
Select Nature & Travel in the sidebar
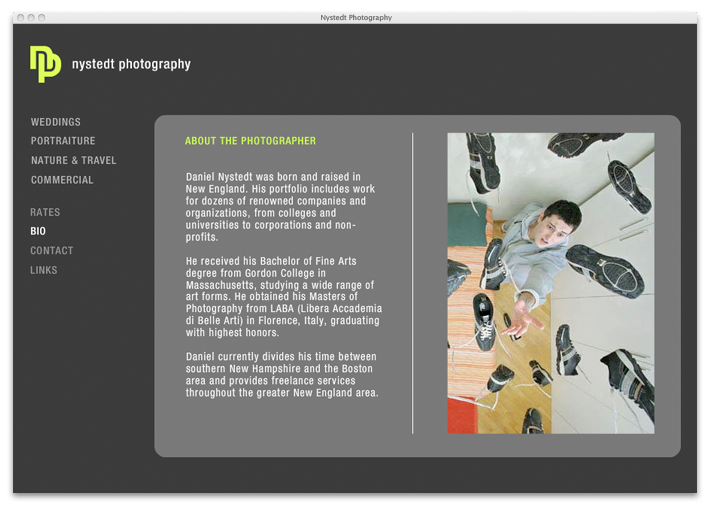pos(73,160)
